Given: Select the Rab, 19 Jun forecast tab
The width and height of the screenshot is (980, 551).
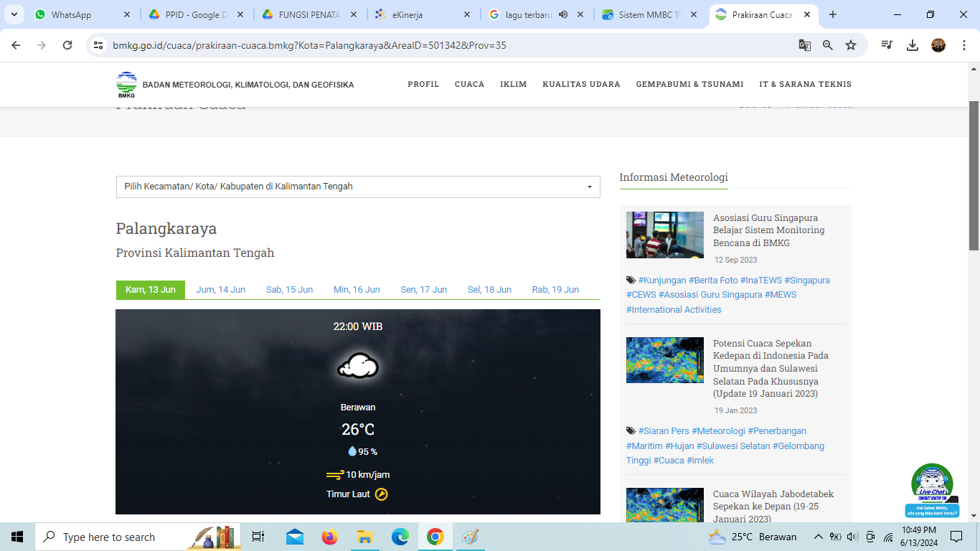Looking at the screenshot, I should (555, 290).
